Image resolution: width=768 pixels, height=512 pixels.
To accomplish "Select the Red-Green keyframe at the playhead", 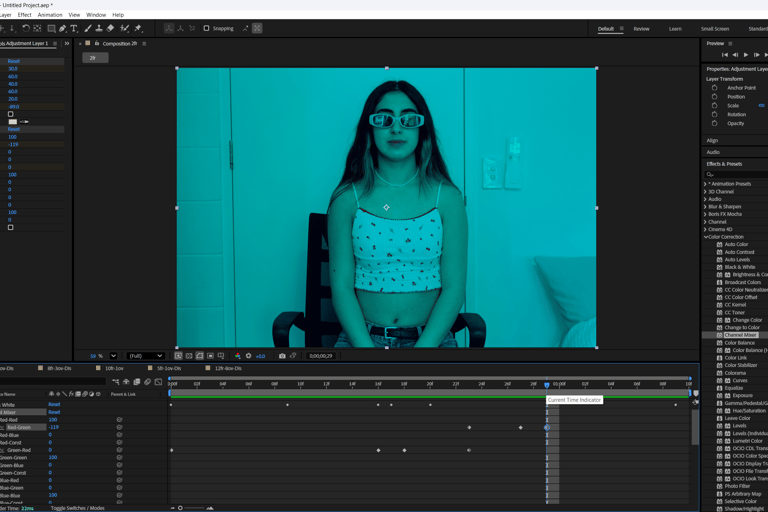I will tap(547, 428).
